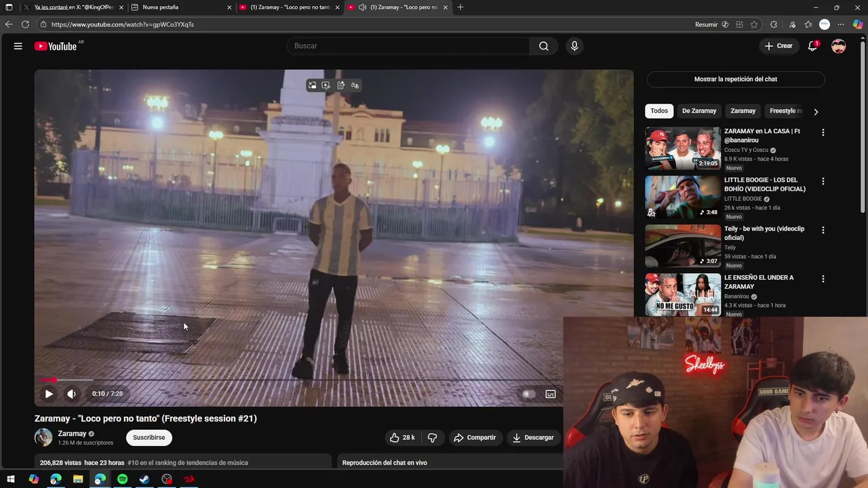This screenshot has height=488, width=868.
Task: Open the Copilot icon in browser toolbar
Action: (858, 24)
